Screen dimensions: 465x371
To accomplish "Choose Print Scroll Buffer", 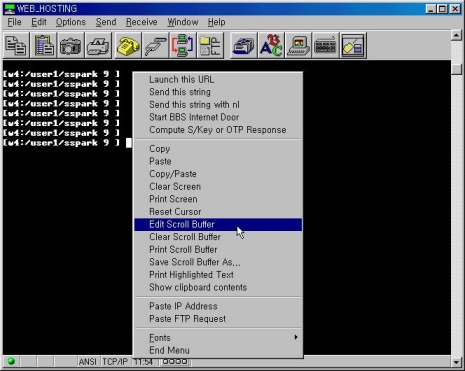I will point(218,250).
